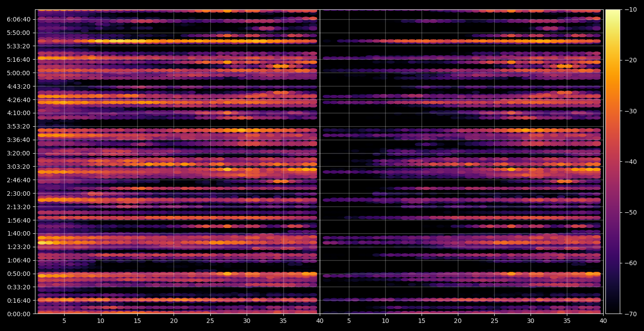This screenshot has width=644, height=331.
Task: Select the 6:06:40 y-axis tick label
Action: click(19, 19)
